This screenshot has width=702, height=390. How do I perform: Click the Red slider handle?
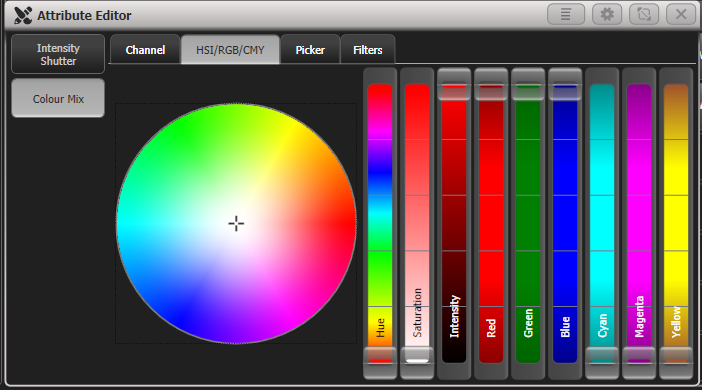491,84
